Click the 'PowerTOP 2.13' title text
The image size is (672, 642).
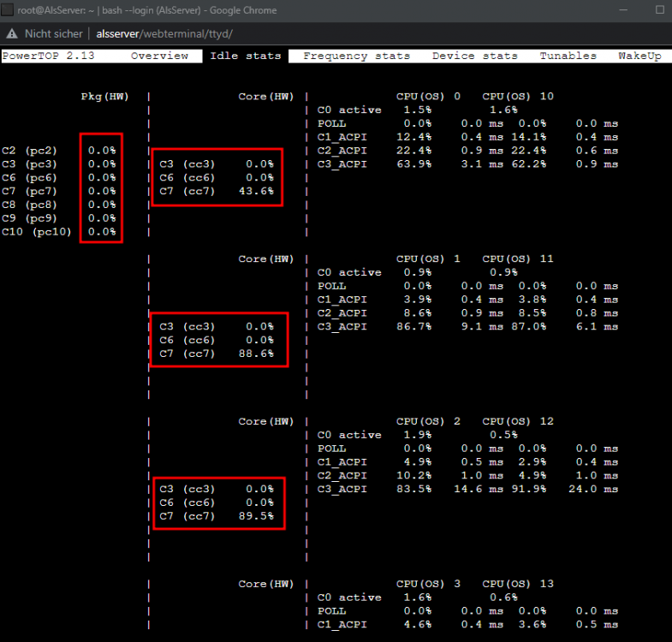coord(48,56)
